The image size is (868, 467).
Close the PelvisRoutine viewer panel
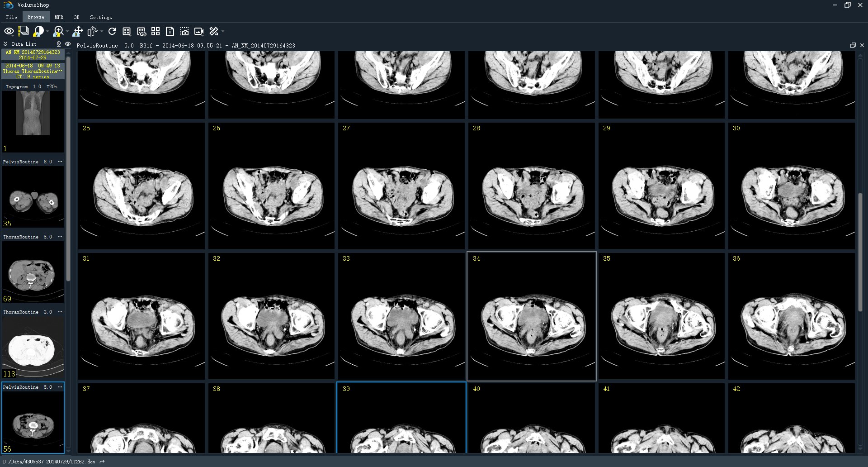pyautogui.click(x=862, y=45)
